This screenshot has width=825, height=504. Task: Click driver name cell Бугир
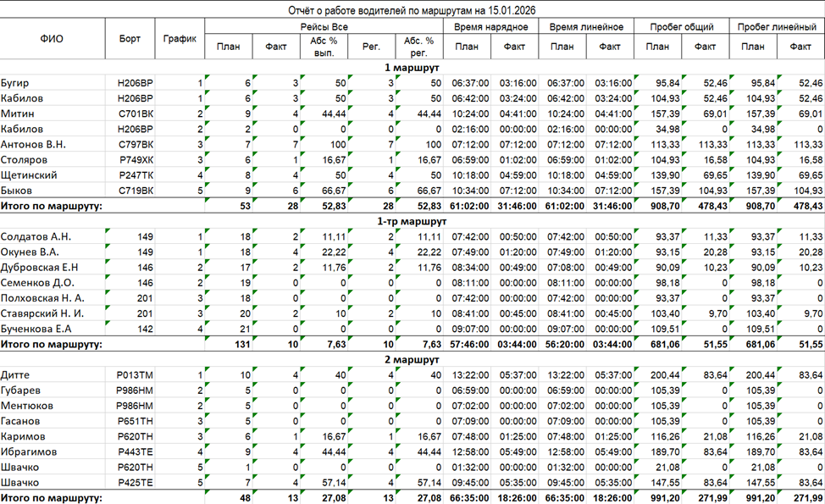(15, 83)
